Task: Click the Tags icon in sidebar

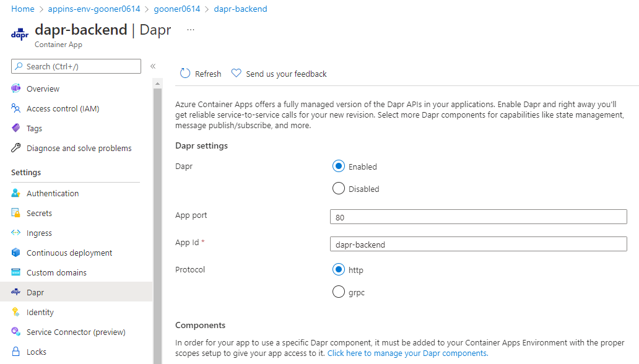Action: [16, 128]
